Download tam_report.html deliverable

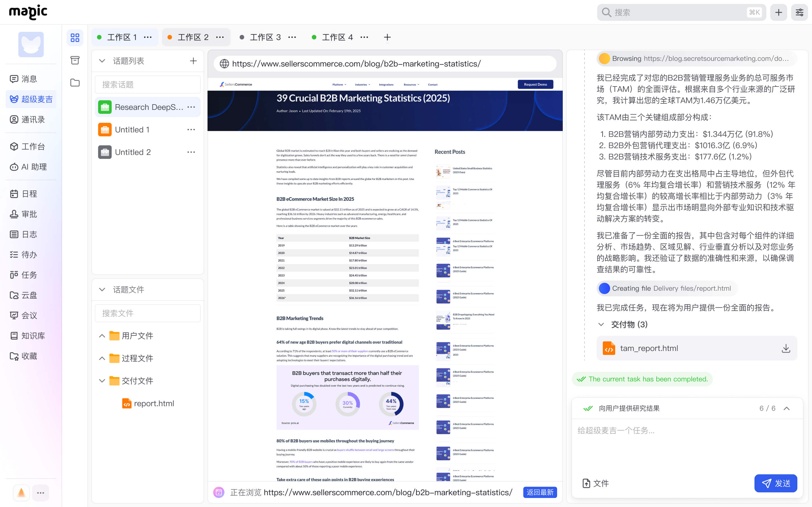(785, 348)
